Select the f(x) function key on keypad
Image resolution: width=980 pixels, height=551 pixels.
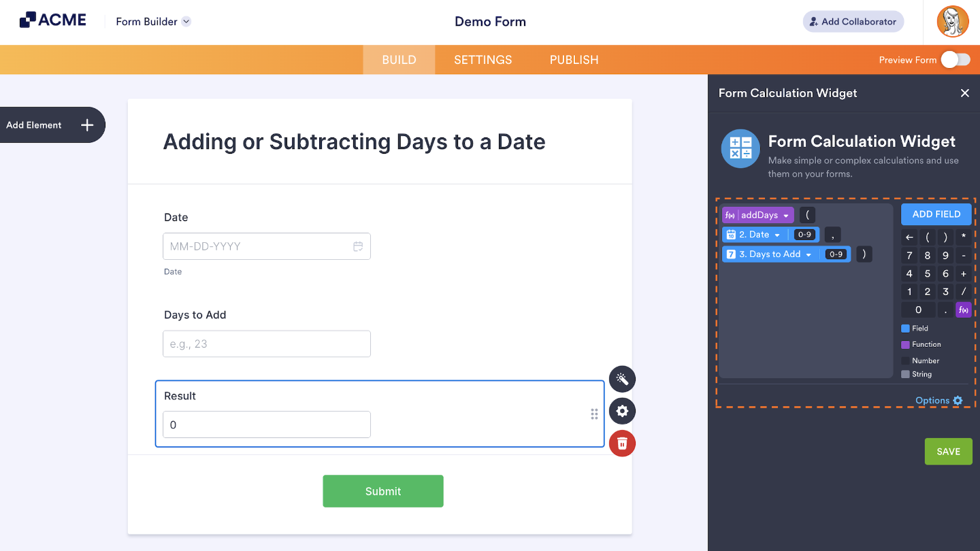coord(963,310)
